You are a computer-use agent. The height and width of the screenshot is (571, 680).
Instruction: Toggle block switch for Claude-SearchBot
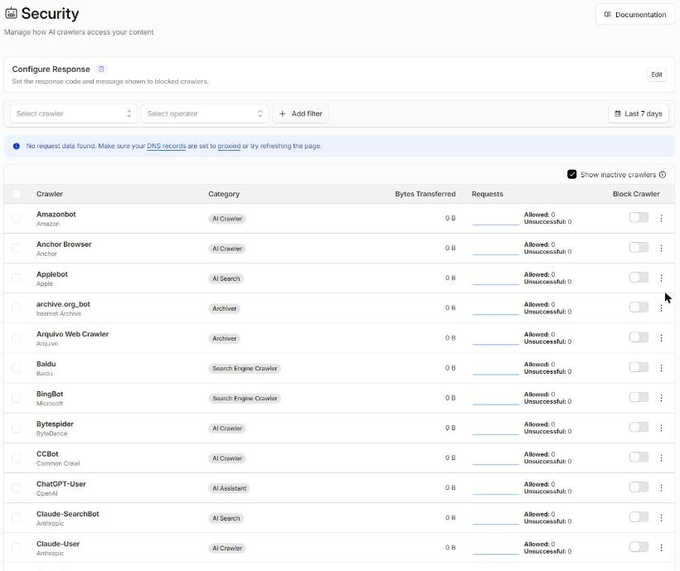point(639,516)
